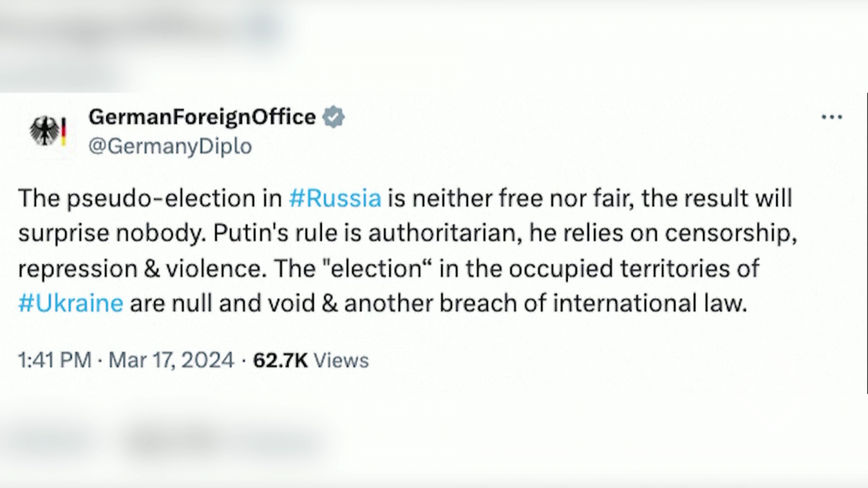Open the #Russia hashtag
868x488 pixels.
335,198
